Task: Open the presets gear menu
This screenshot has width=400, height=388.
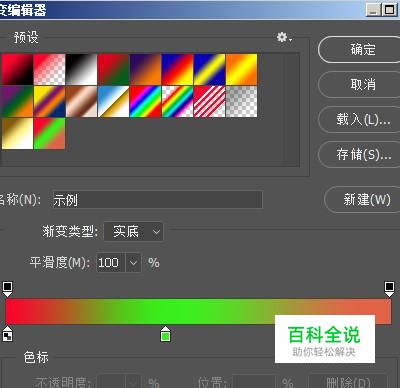Action: (284, 37)
